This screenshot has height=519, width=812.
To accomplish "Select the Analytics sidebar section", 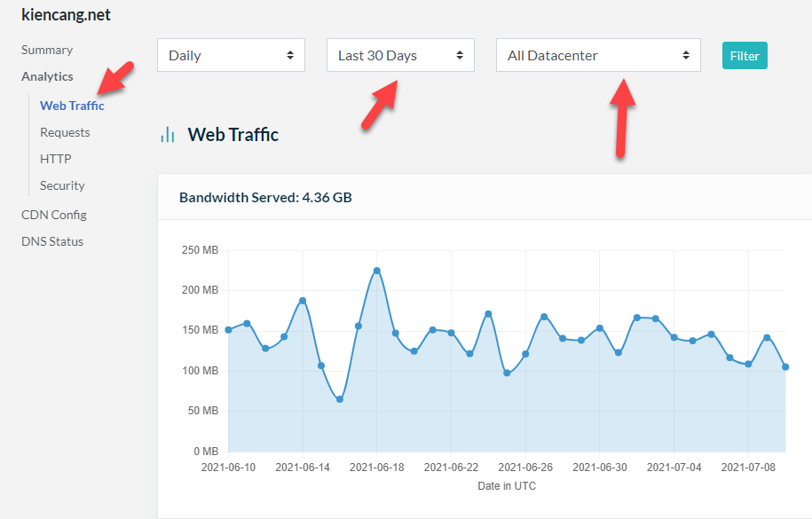I will click(47, 76).
